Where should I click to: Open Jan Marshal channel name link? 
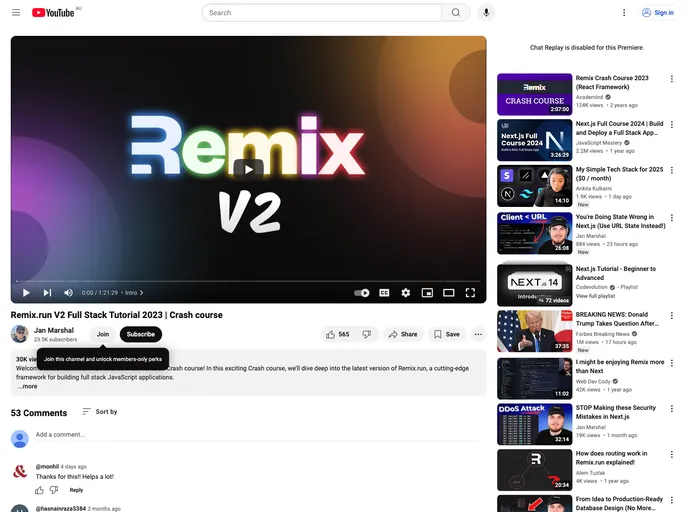click(x=54, y=330)
